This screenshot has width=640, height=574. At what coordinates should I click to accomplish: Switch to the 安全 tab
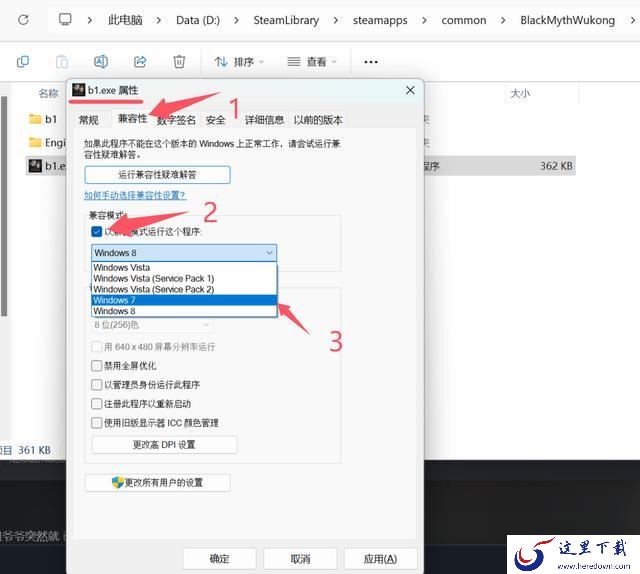[216, 120]
